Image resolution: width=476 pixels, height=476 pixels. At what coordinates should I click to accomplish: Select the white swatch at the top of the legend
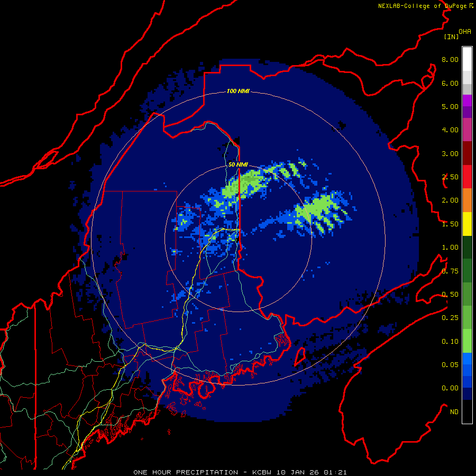pos(467,59)
